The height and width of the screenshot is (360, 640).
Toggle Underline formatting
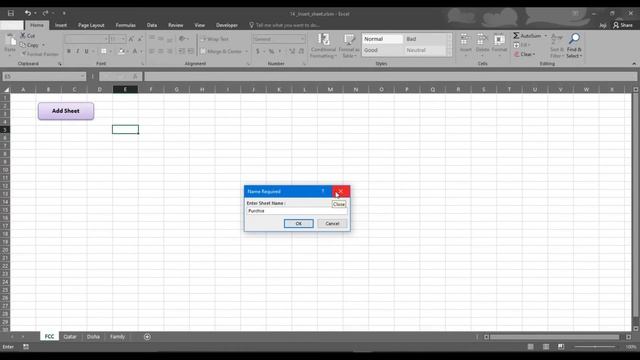tap(87, 51)
